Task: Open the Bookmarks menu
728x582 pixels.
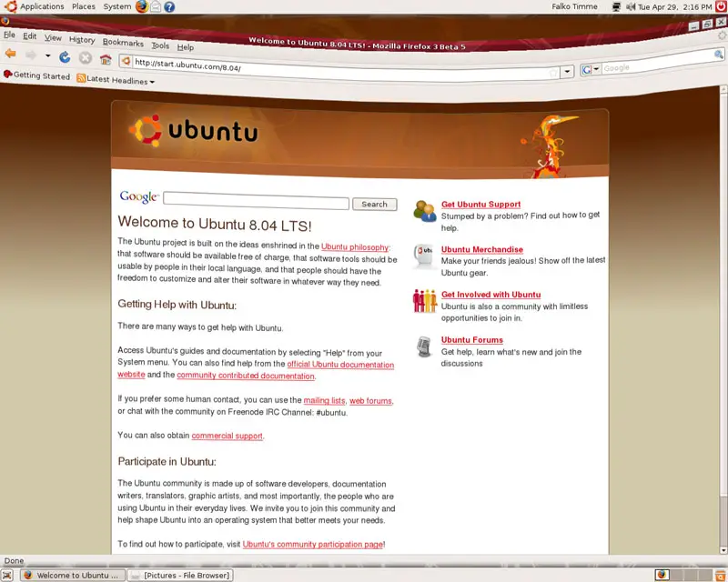Action: (123, 42)
